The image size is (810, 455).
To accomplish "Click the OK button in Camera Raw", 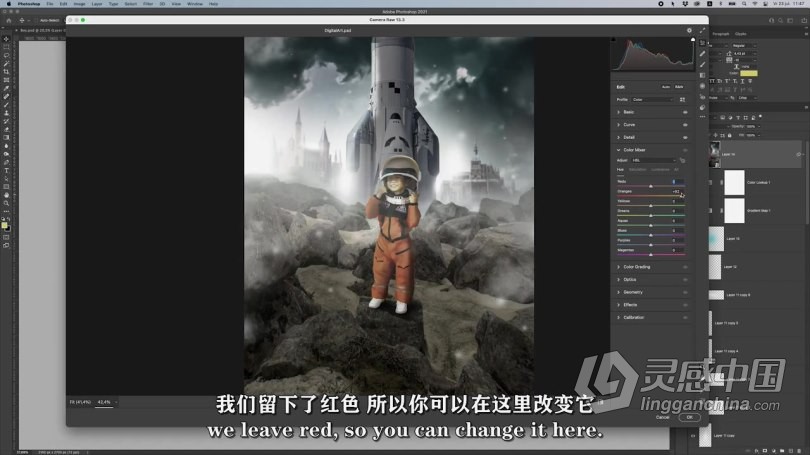I will [689, 417].
